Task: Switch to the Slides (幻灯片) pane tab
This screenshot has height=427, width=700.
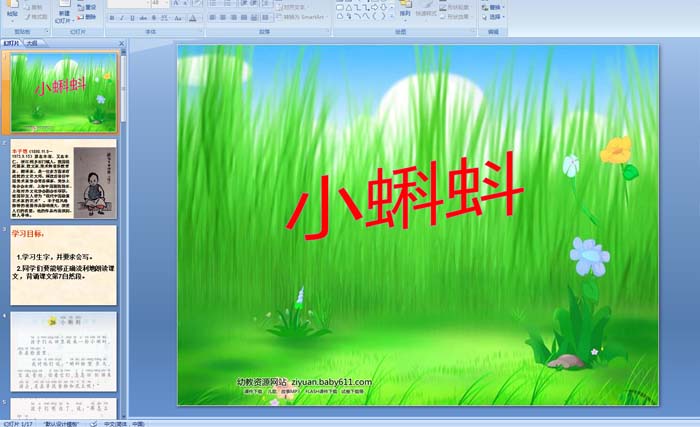Action: [12, 43]
